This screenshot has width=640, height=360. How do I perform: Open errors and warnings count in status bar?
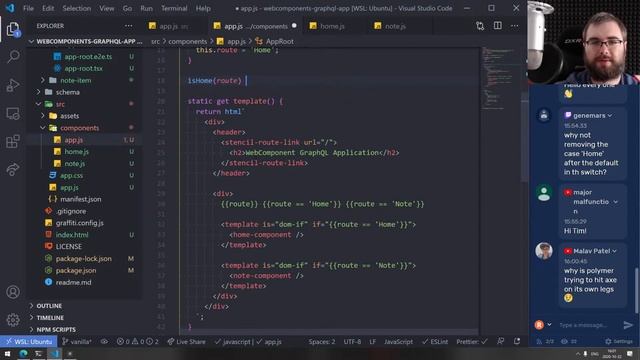pos(138,342)
